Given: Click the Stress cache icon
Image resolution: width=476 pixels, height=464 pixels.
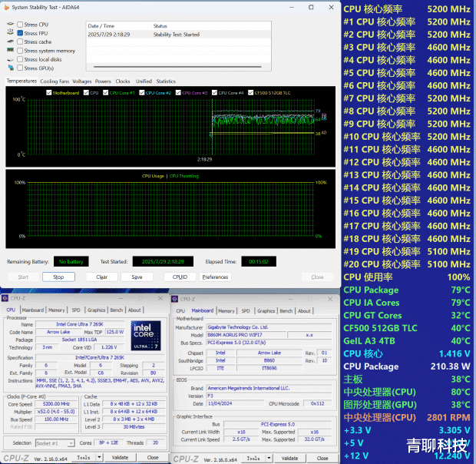Looking at the screenshot, I should coord(10,41).
